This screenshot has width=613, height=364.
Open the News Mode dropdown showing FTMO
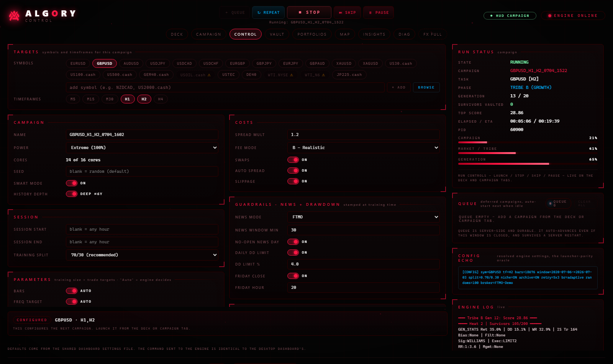363,217
